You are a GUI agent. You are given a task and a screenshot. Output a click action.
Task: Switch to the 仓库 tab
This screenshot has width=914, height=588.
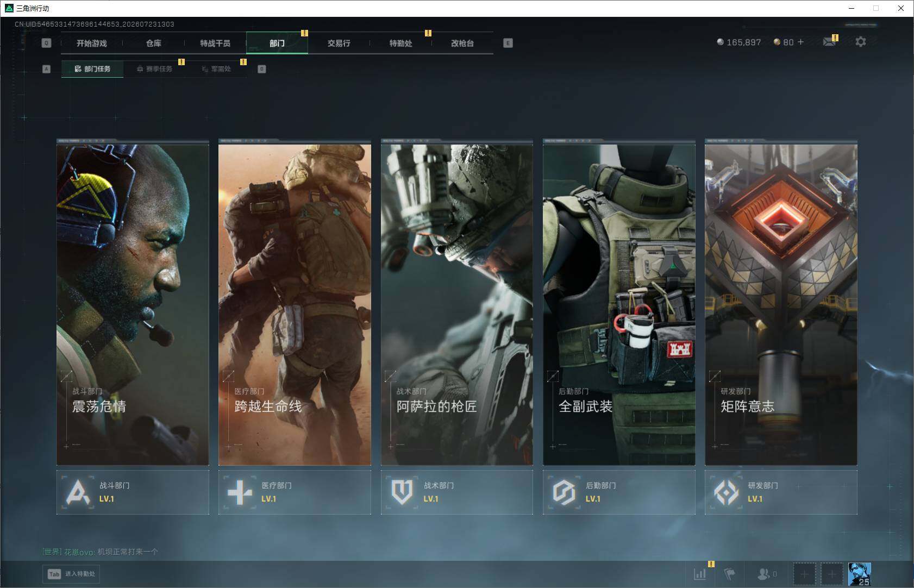154,43
